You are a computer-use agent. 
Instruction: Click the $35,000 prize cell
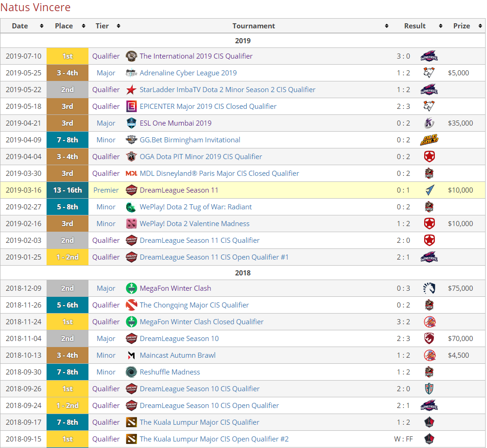[x=460, y=123]
